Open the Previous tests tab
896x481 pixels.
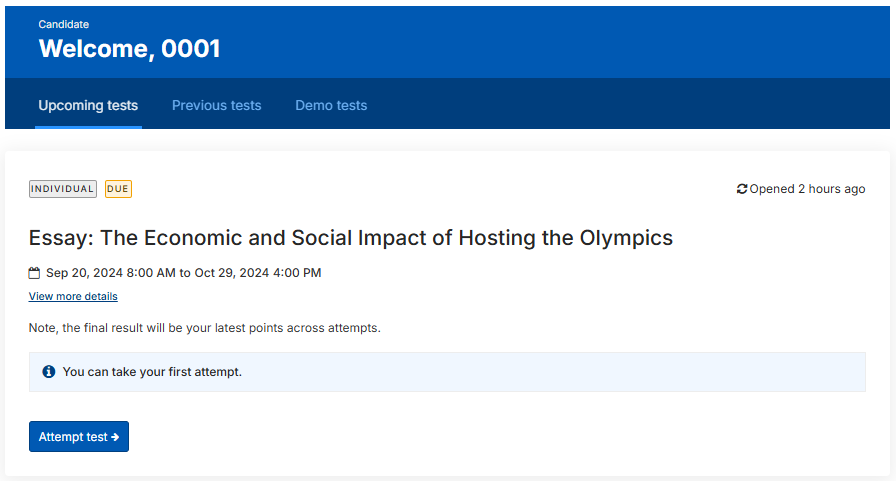pos(217,105)
